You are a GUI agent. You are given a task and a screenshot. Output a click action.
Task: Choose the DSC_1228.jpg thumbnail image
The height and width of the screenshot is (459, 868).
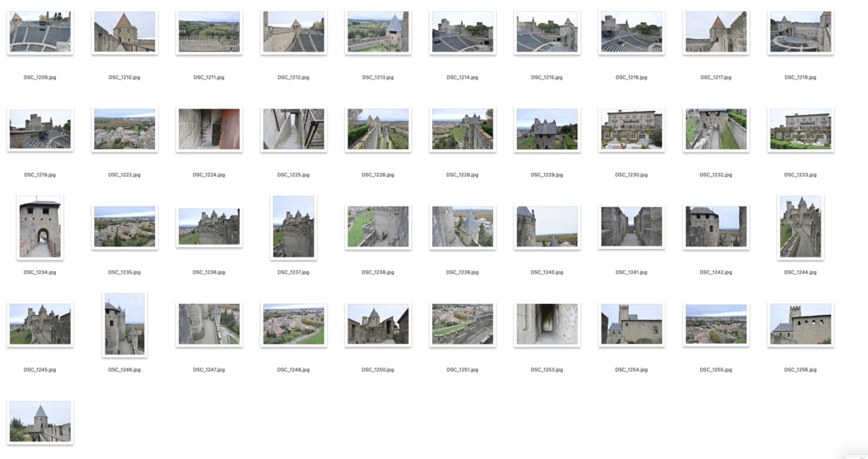point(463,130)
